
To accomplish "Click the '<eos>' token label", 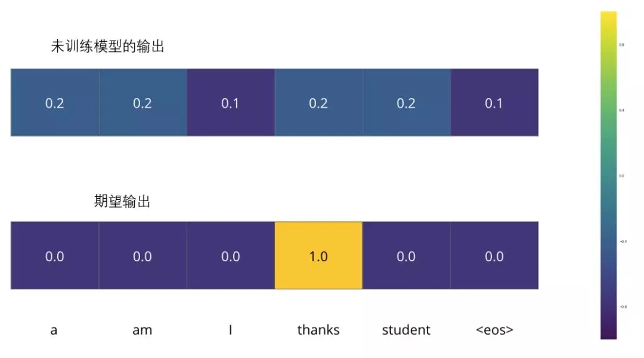I will point(494,329).
